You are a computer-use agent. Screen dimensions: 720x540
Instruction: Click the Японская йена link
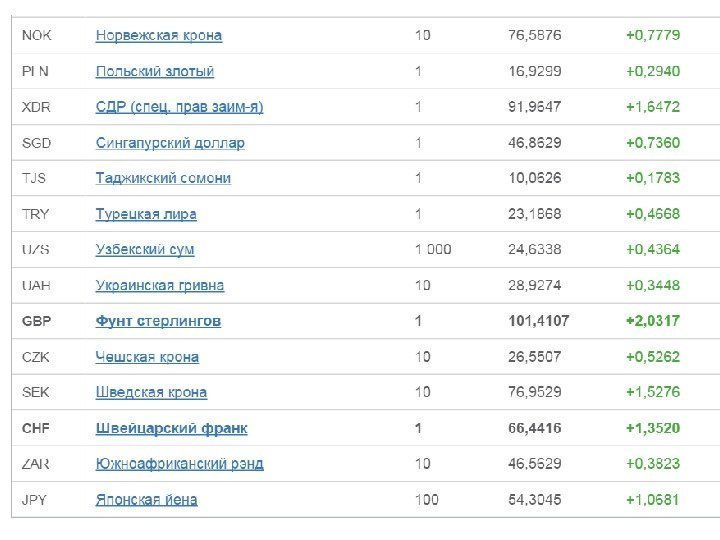[146, 499]
